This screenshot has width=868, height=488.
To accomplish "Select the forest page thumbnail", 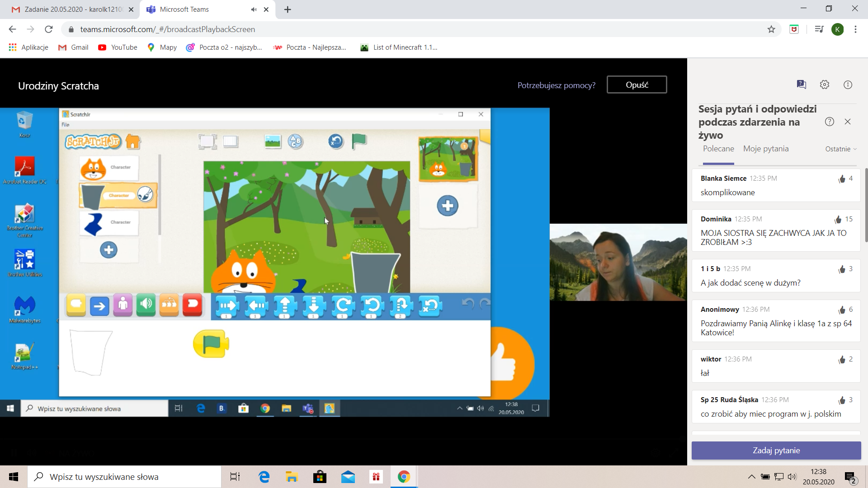I will [448, 160].
